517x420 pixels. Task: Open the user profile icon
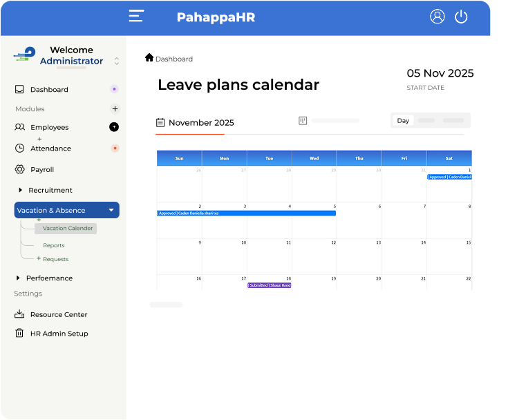click(x=437, y=17)
